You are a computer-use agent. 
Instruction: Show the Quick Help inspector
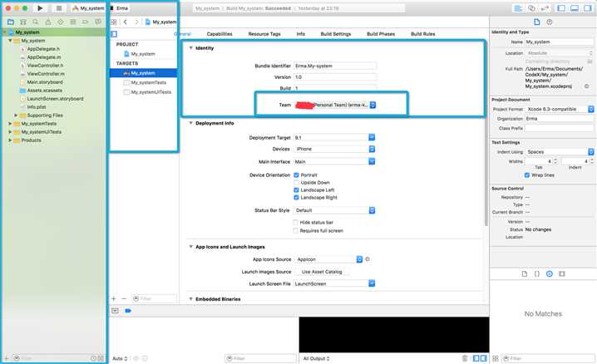[x=550, y=22]
